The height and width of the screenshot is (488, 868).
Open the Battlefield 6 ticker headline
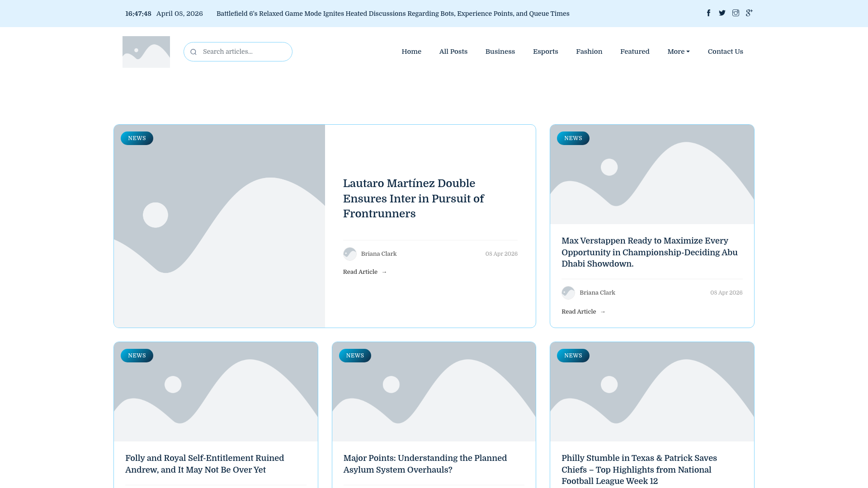393,14
